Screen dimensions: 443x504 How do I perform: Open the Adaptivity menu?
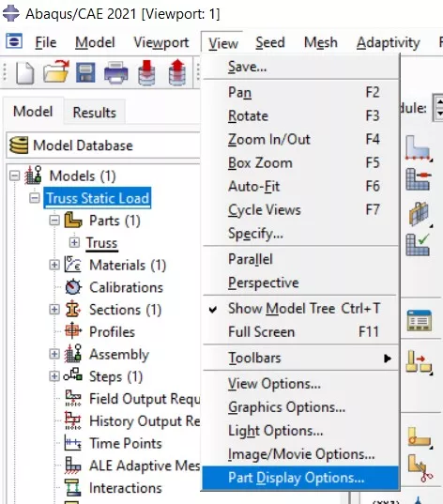pyautogui.click(x=388, y=42)
